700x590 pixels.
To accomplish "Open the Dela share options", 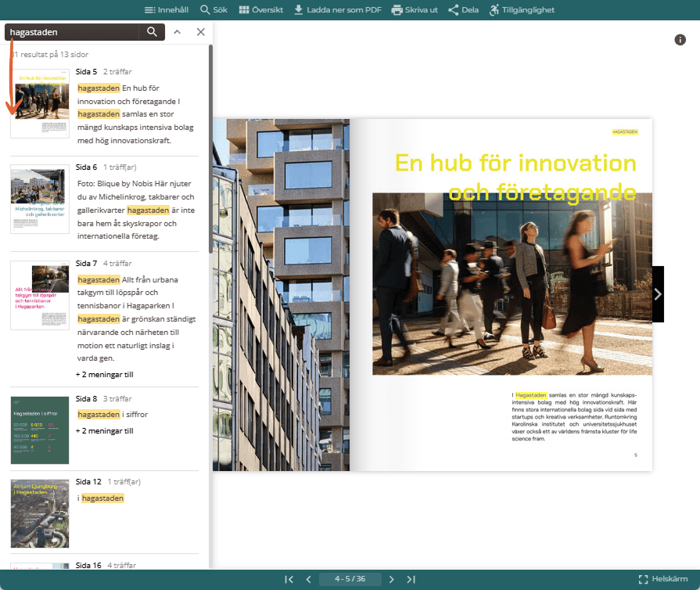I will pyautogui.click(x=463, y=10).
